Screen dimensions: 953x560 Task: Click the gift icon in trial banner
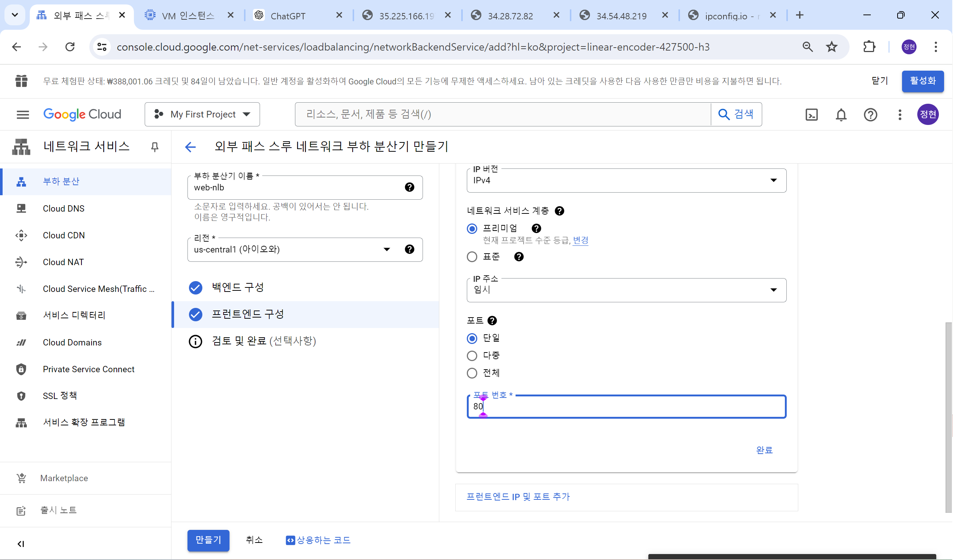pos(21,81)
